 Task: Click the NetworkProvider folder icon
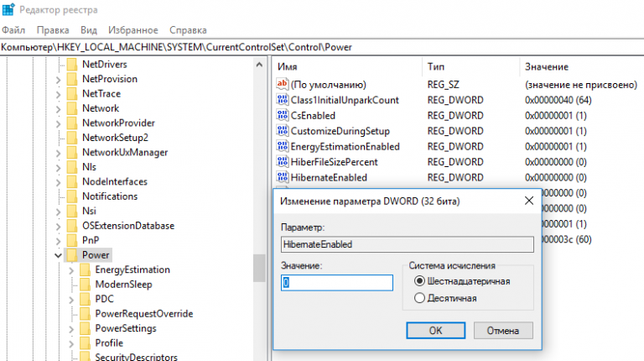[x=71, y=123]
